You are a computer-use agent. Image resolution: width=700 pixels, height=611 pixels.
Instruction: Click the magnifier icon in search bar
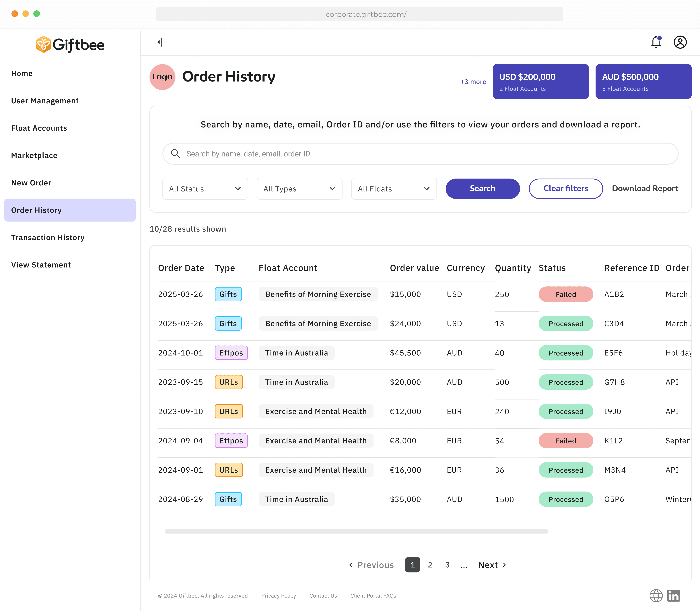(176, 154)
